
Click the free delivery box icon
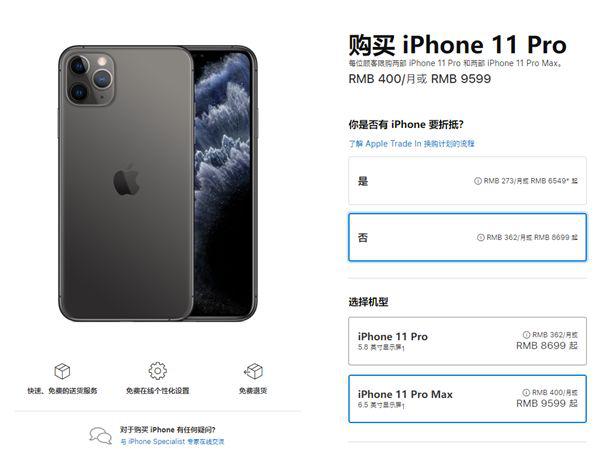coord(62,371)
